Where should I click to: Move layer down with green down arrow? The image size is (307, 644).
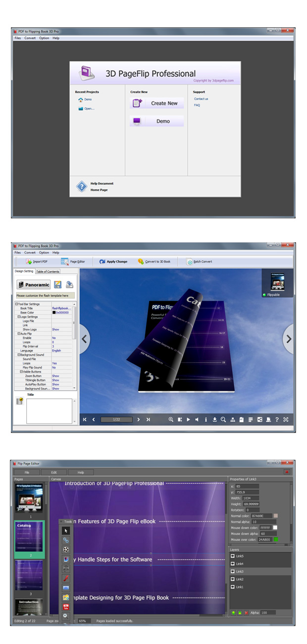pos(240,613)
